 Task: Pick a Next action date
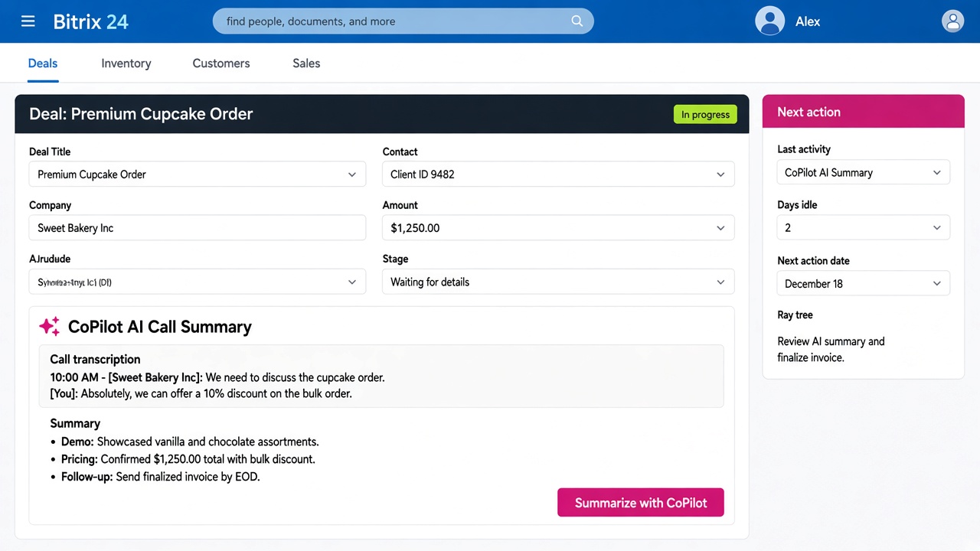point(864,284)
